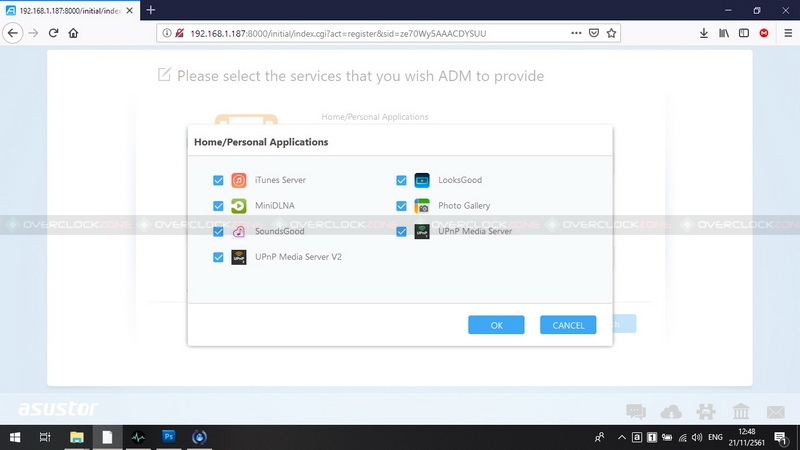
Task: Click the UPnP Media Server V2 label
Action: pos(298,257)
